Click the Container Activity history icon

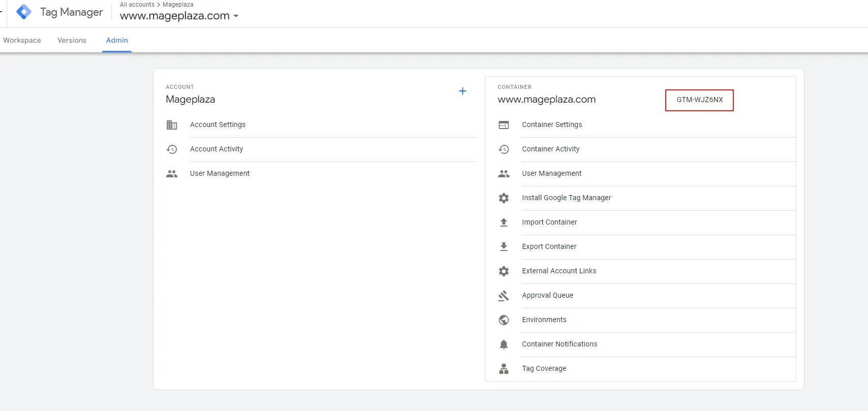(504, 149)
